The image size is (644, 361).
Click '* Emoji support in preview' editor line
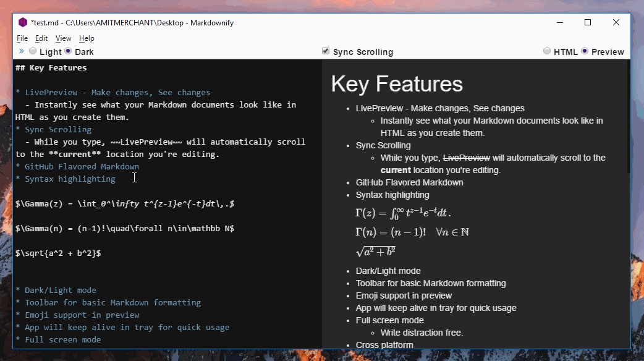(x=77, y=315)
